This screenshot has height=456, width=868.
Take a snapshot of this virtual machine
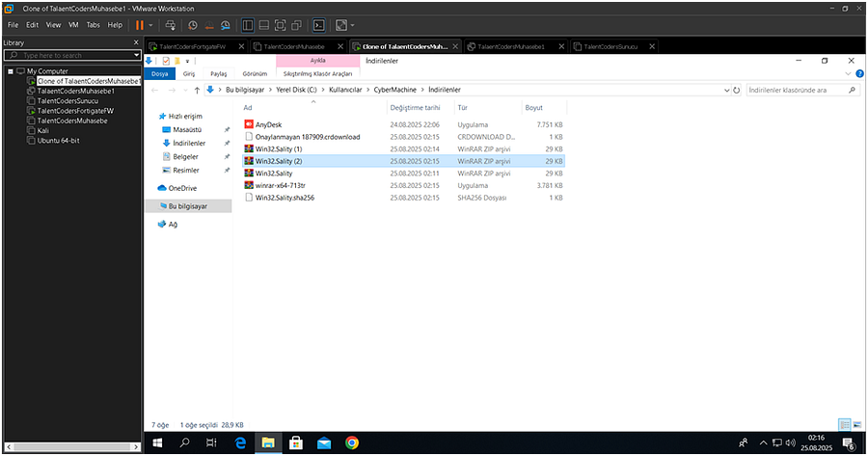pyautogui.click(x=193, y=25)
